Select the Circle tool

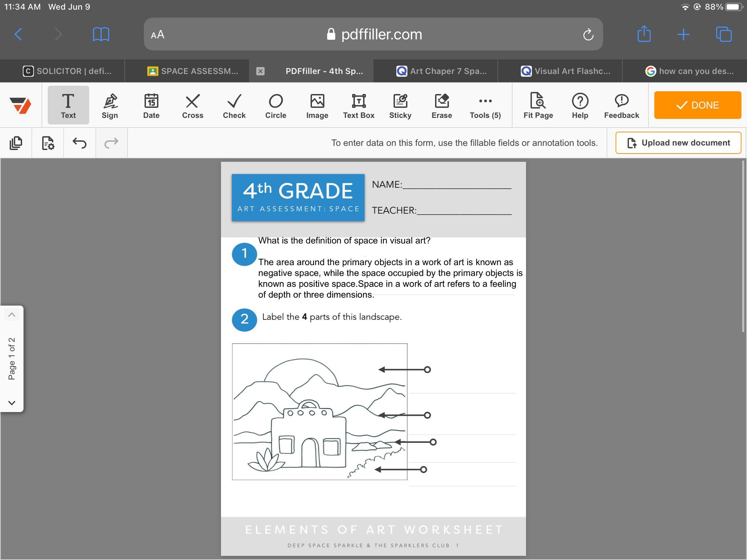click(x=276, y=105)
